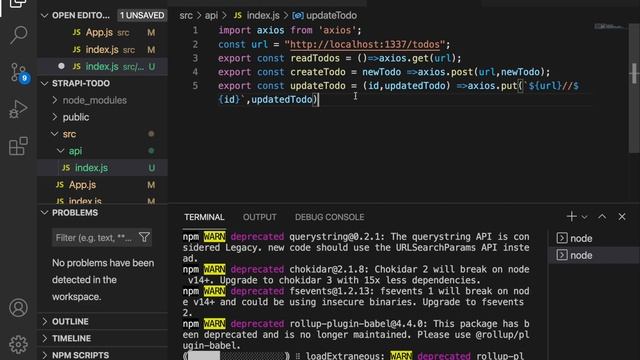Collapse the STRAPI-TODO folder section
640x360 pixels.
44,83
